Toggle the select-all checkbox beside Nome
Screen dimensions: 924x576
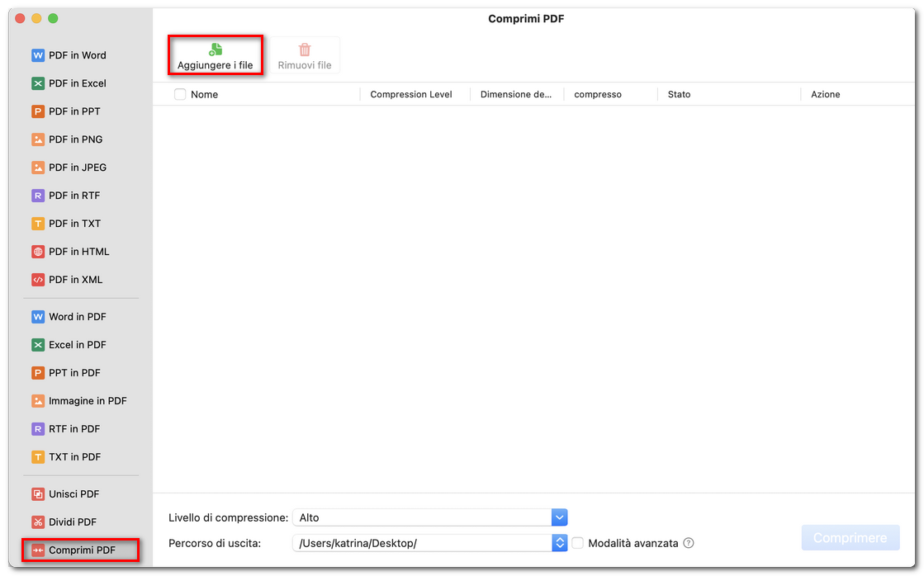[179, 94]
